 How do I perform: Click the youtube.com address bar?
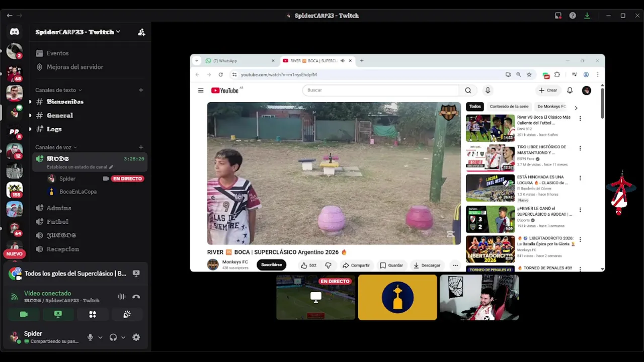[367, 74]
